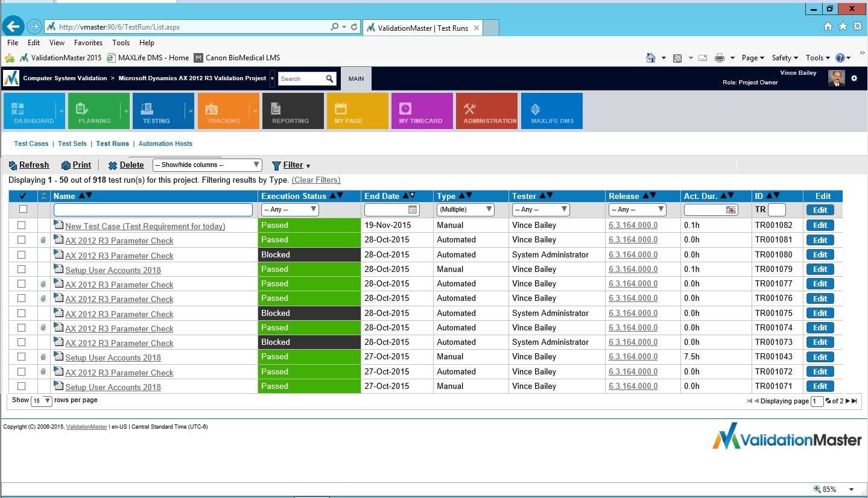This screenshot has height=498, width=868.
Task: Click the page number input field
Action: click(817, 401)
